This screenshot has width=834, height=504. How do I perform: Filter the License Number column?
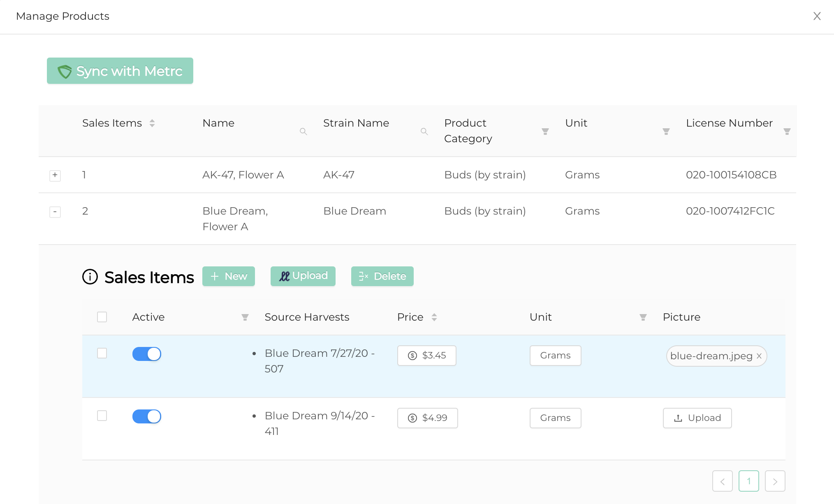[x=787, y=131]
